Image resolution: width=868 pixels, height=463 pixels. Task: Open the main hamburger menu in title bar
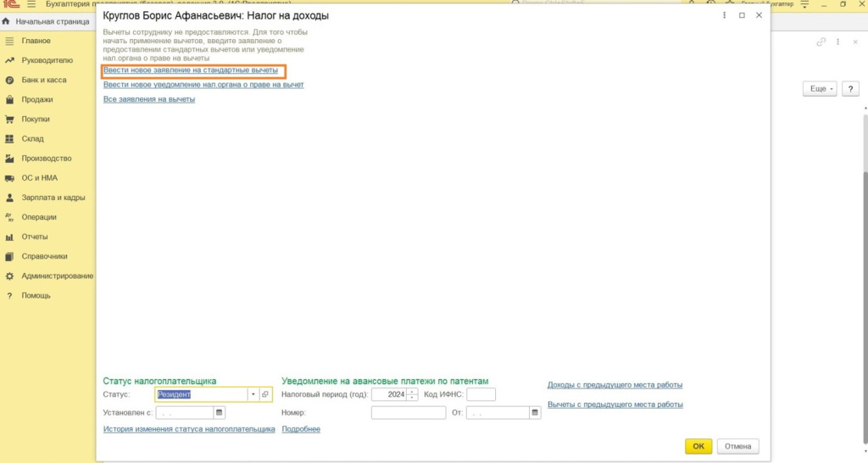31,4
